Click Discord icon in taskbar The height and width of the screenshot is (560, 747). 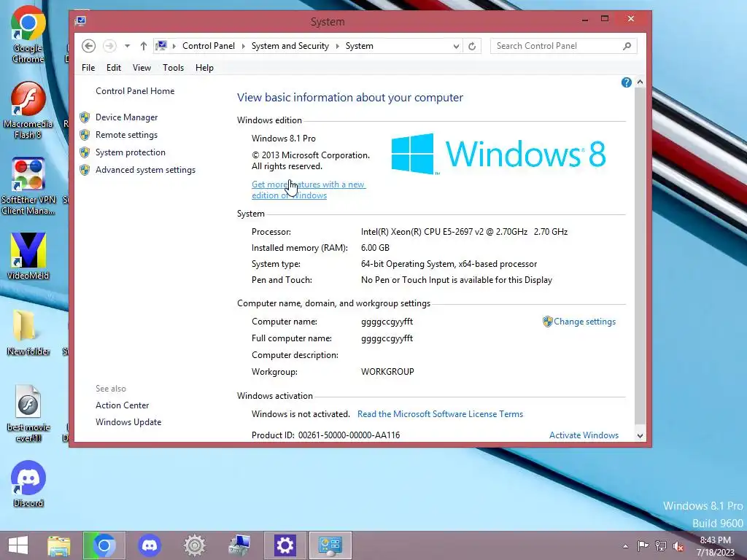pos(149,545)
